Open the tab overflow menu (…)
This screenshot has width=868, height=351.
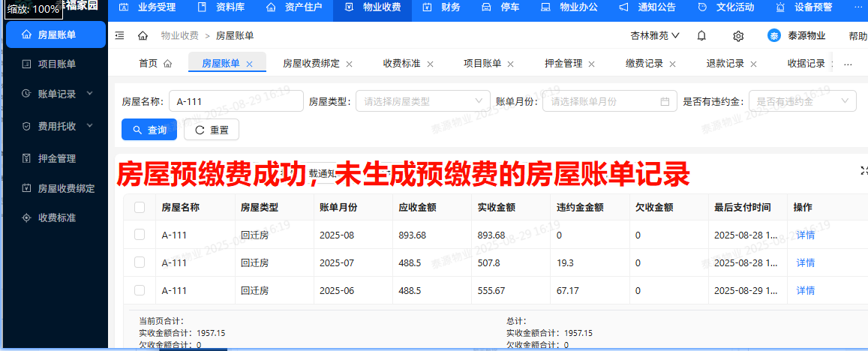(x=848, y=64)
